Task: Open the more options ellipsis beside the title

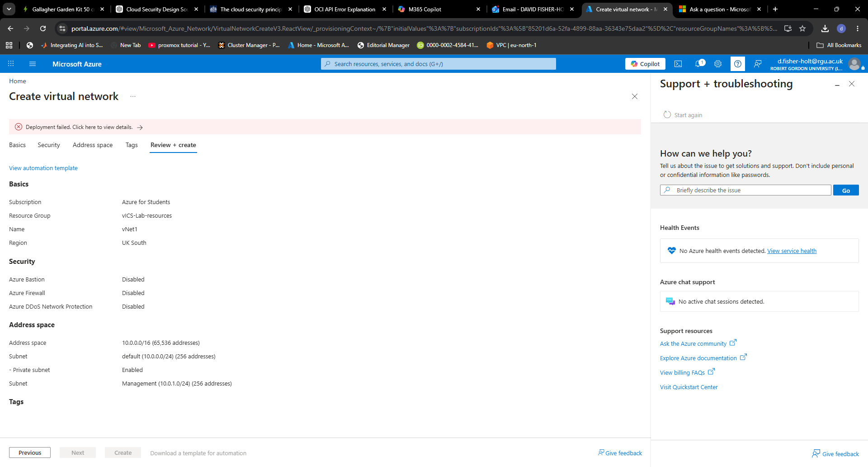Action: [x=133, y=96]
